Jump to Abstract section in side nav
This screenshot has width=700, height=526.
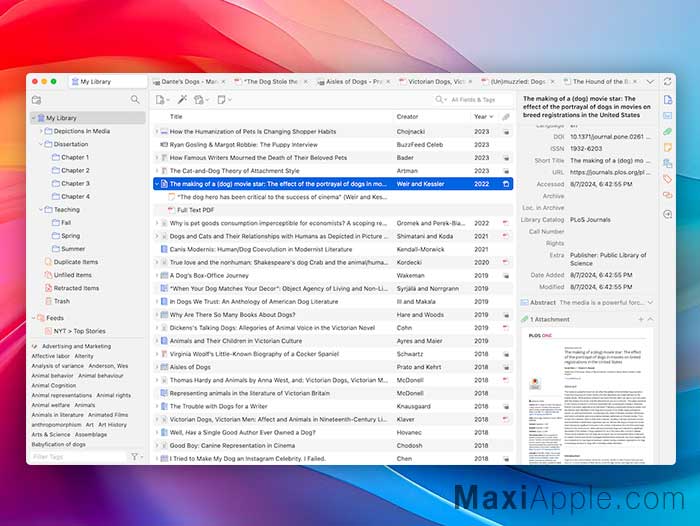[667, 116]
